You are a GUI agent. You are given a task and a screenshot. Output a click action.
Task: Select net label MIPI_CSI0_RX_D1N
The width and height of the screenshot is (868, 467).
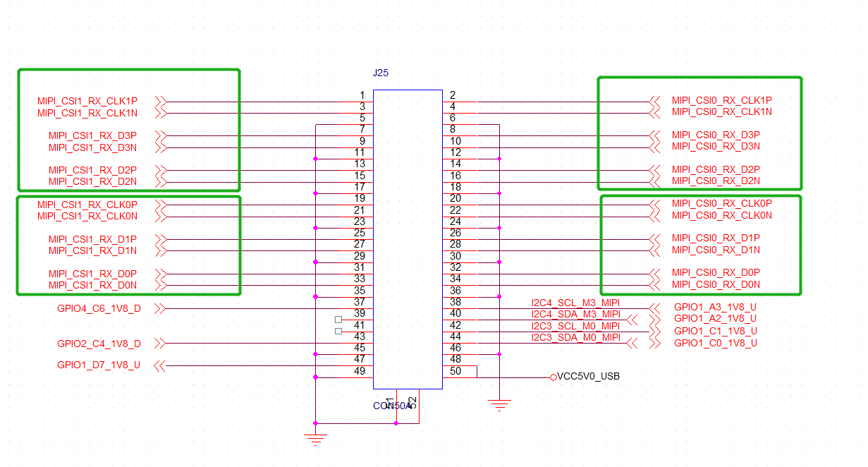[716, 250]
